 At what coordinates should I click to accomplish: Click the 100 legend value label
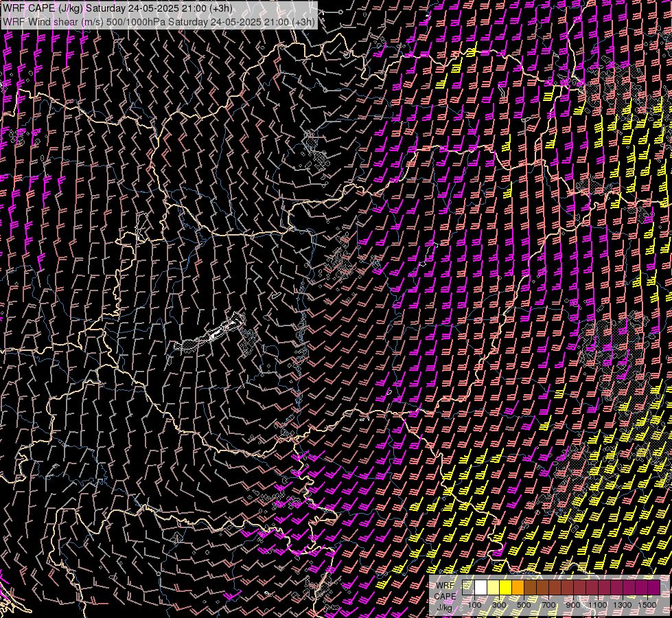pos(474,605)
